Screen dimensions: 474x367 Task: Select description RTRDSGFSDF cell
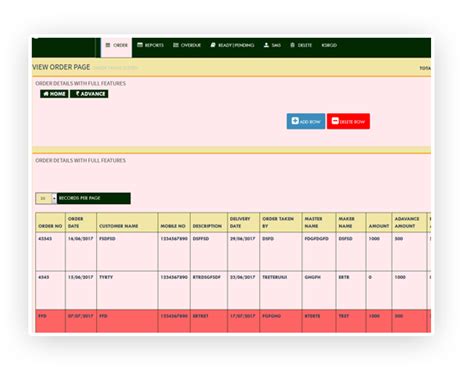click(209, 290)
